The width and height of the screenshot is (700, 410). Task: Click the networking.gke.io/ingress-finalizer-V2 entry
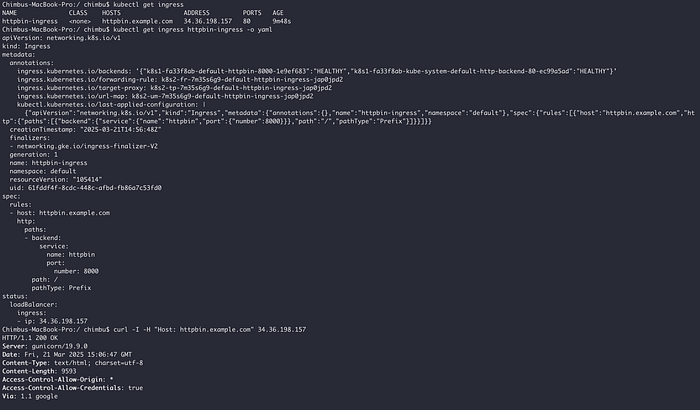pyautogui.click(x=83, y=146)
